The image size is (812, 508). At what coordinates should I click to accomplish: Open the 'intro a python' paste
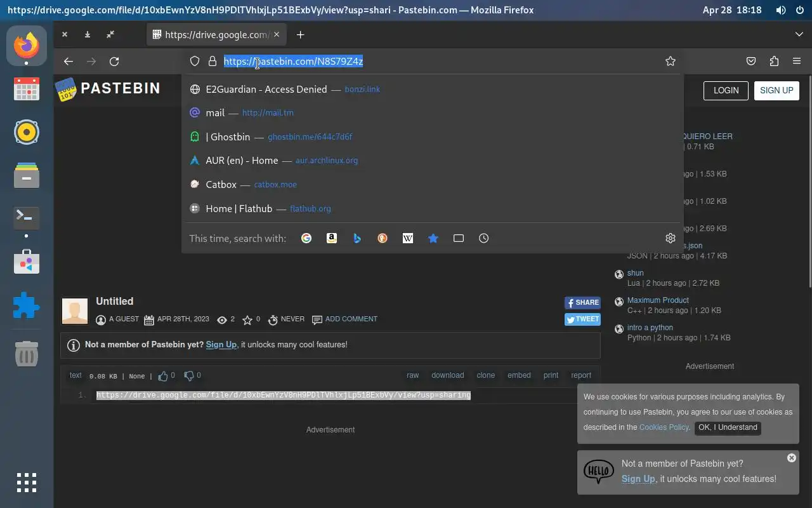(650, 328)
